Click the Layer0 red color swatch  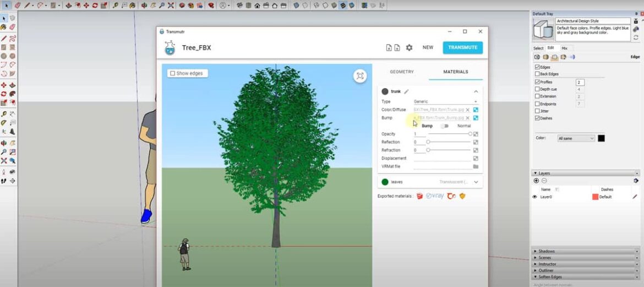pos(595,197)
